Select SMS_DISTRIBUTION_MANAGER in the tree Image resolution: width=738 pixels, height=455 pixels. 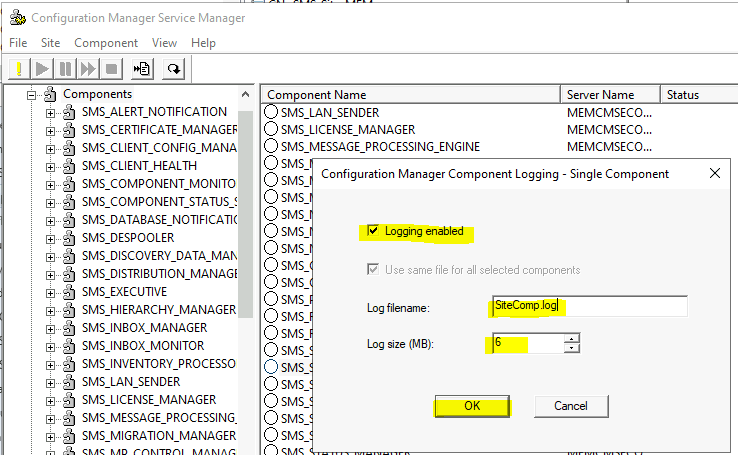pos(160,274)
